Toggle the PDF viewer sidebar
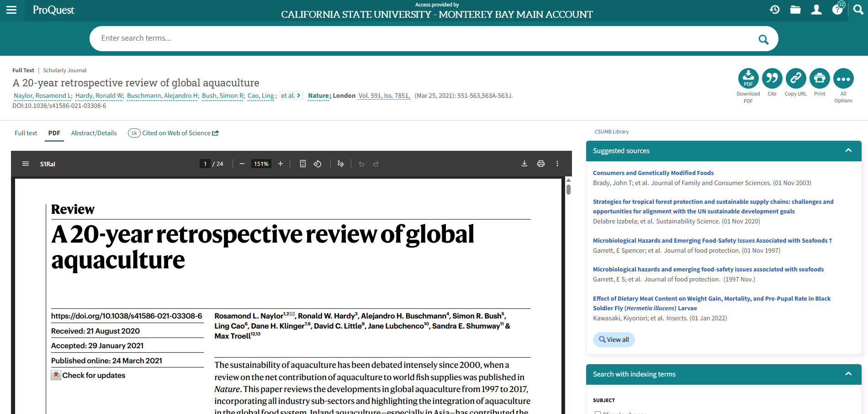868x414 pixels. tap(26, 164)
